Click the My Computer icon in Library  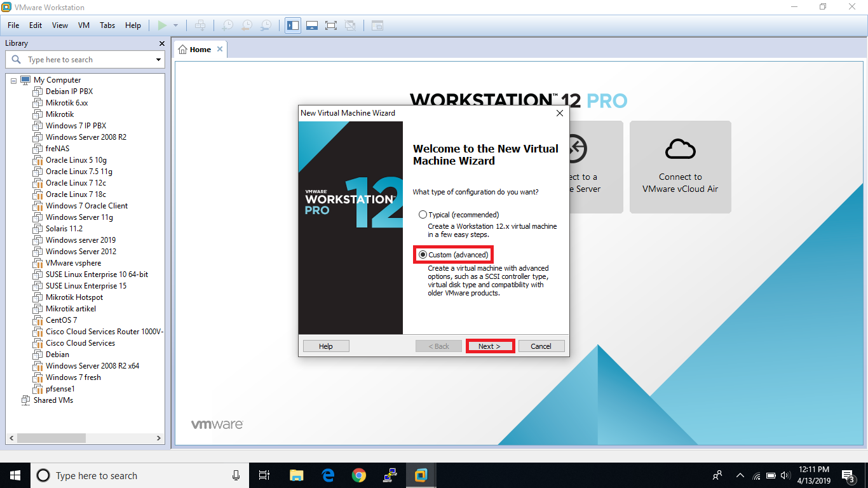(25, 80)
